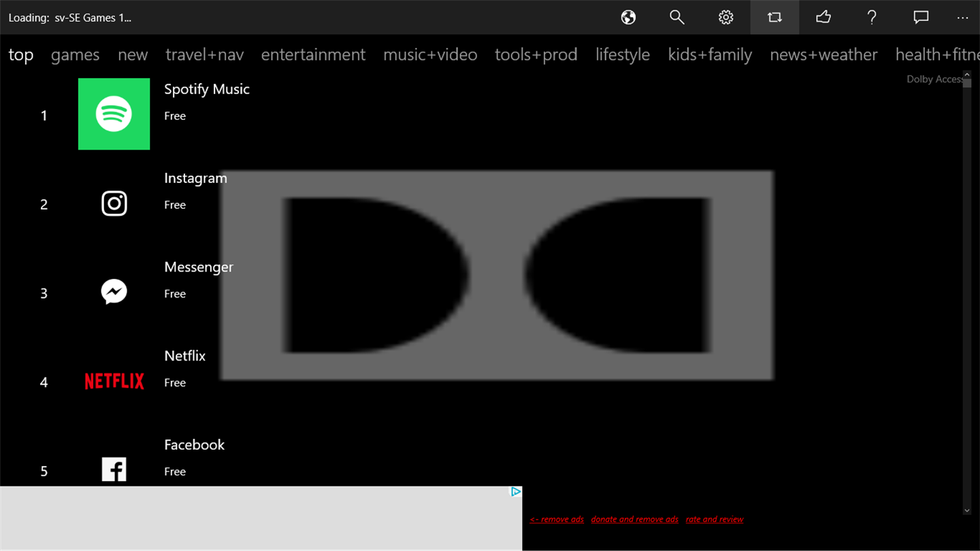
Task: Open the health+fitness category tab
Action: tap(937, 55)
